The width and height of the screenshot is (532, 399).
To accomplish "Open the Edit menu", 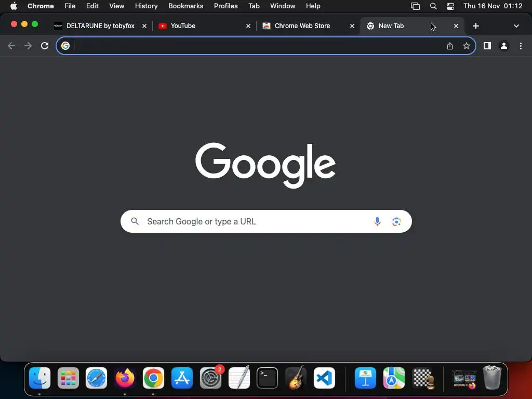I will (x=92, y=6).
